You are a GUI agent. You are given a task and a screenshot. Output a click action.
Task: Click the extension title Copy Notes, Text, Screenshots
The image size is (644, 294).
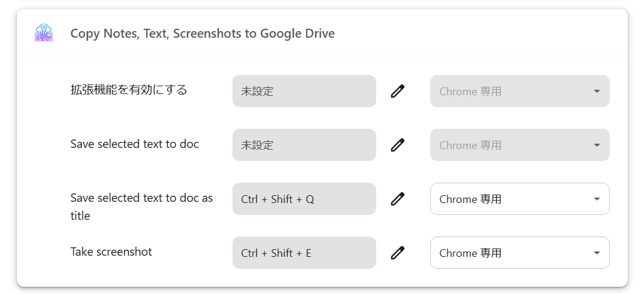pyautogui.click(x=202, y=34)
